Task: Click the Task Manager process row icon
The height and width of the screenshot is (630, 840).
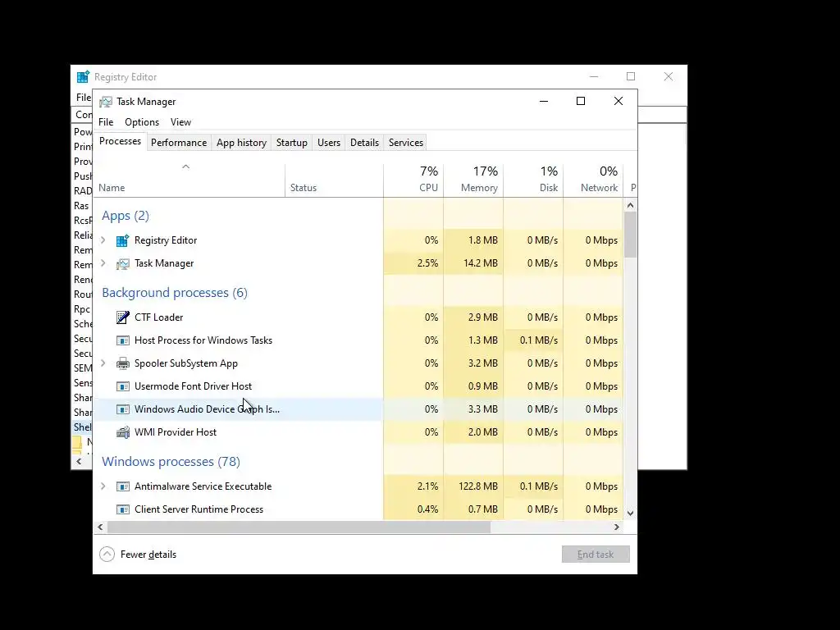Action: point(123,263)
